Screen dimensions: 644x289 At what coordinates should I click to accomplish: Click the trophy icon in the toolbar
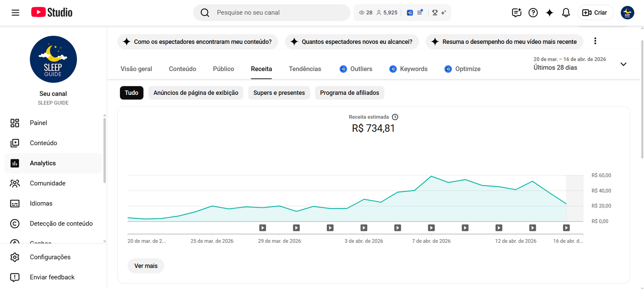tap(435, 12)
